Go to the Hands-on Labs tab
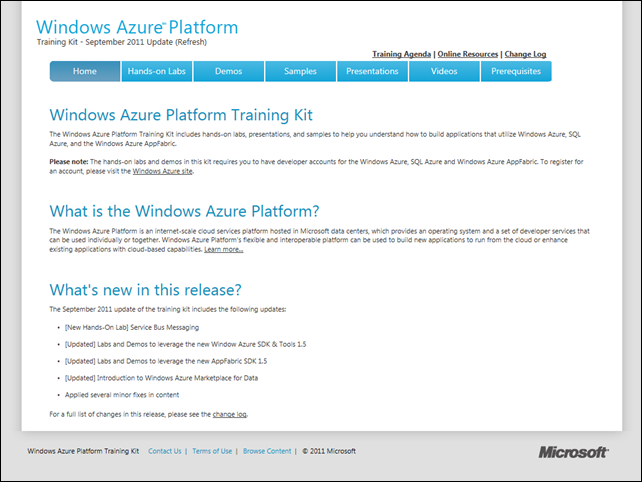The width and height of the screenshot is (642, 482). (x=157, y=71)
